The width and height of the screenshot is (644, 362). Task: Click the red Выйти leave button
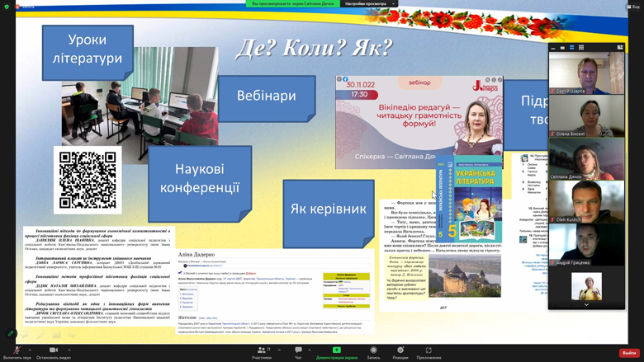pos(629,353)
